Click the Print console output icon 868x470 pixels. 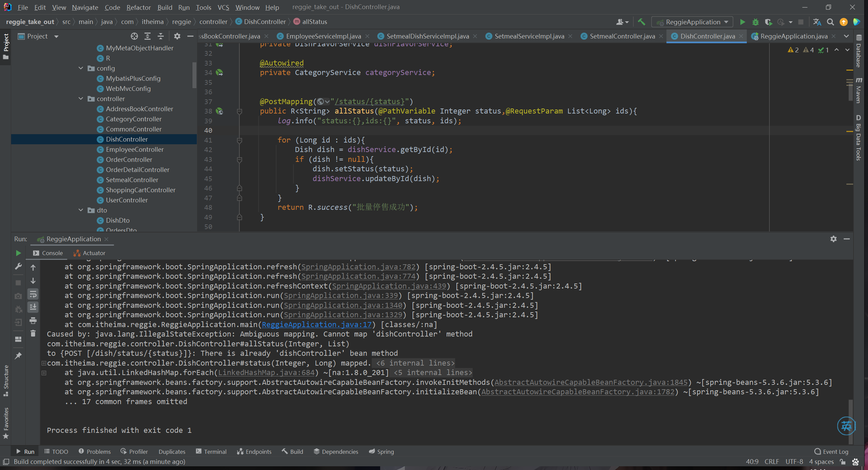33,320
